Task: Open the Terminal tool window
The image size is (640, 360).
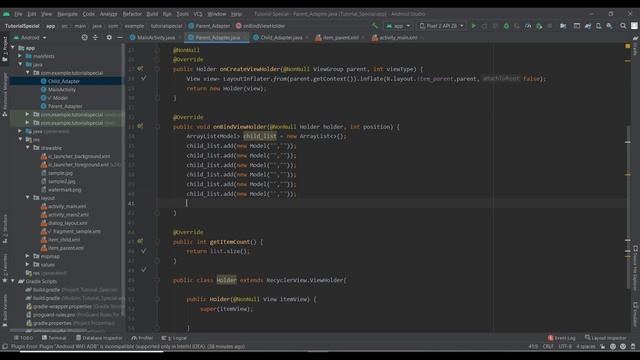Action: (54, 338)
